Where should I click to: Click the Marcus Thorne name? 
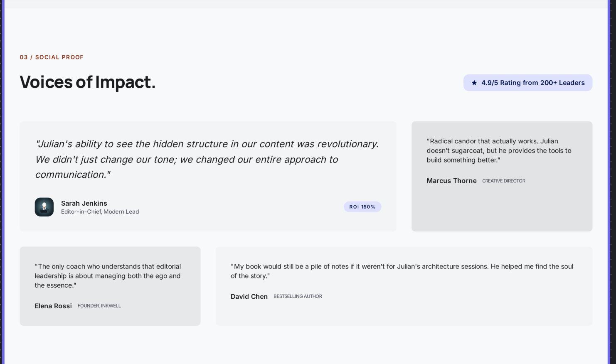[451, 181]
